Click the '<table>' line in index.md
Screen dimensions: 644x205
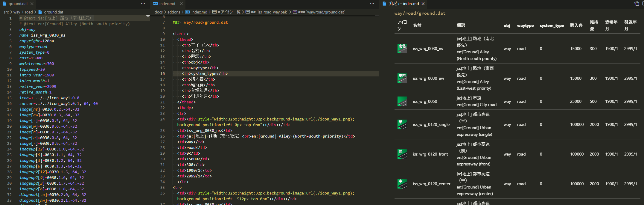[181, 34]
